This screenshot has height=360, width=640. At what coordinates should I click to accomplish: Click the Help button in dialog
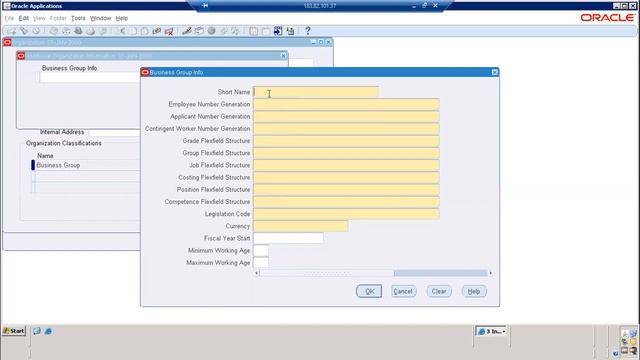point(474,291)
